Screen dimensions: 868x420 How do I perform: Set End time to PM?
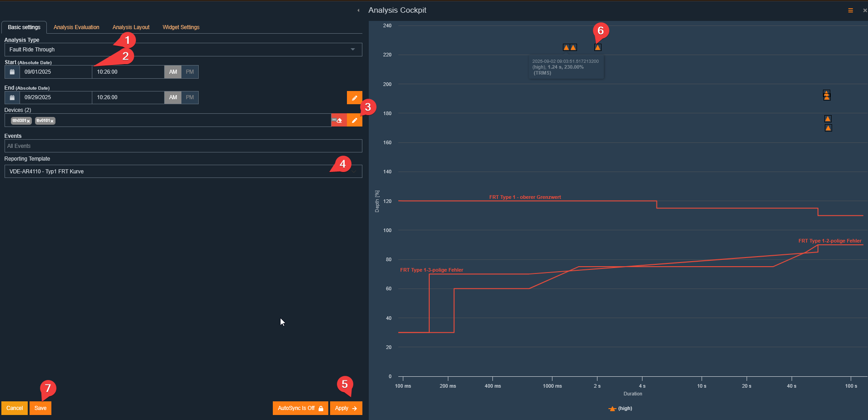click(x=190, y=97)
